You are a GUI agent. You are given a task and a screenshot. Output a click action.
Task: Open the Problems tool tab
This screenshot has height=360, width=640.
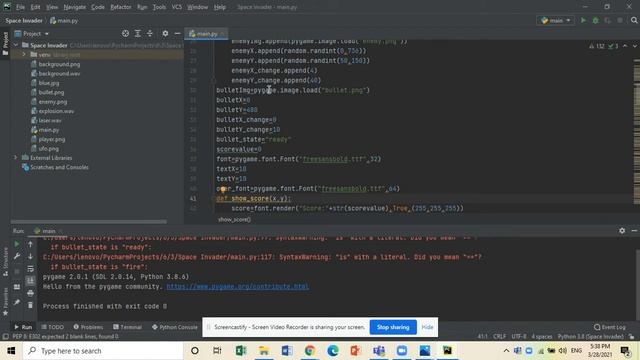click(88, 327)
